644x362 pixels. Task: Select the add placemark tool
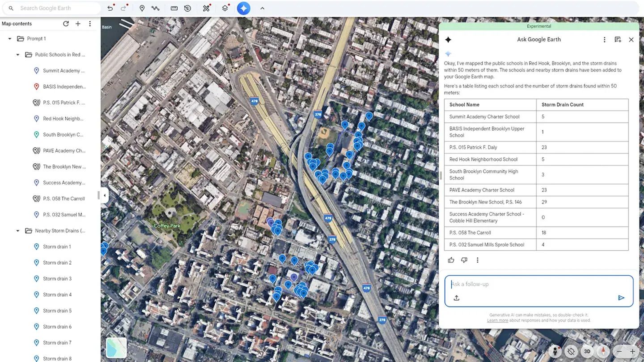pos(142,8)
